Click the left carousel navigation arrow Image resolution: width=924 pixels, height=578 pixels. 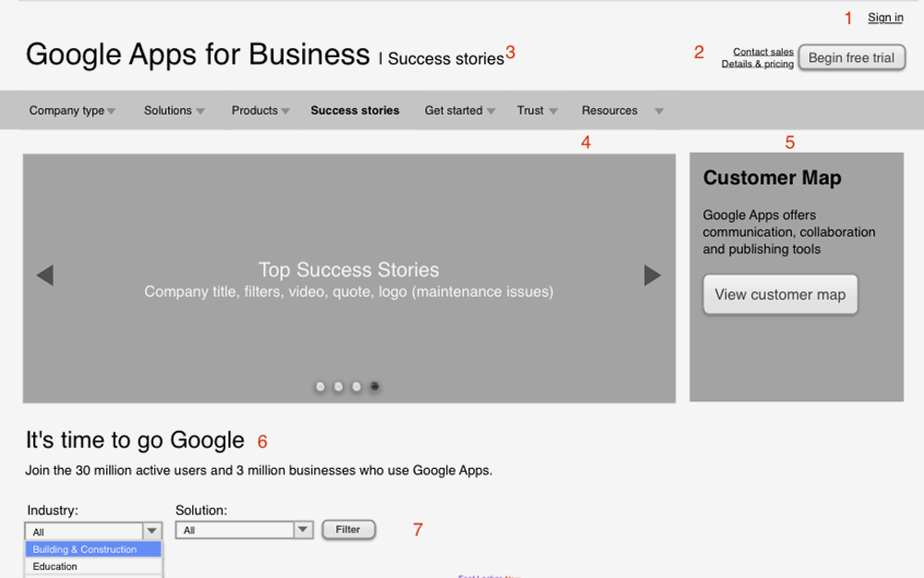[44, 275]
